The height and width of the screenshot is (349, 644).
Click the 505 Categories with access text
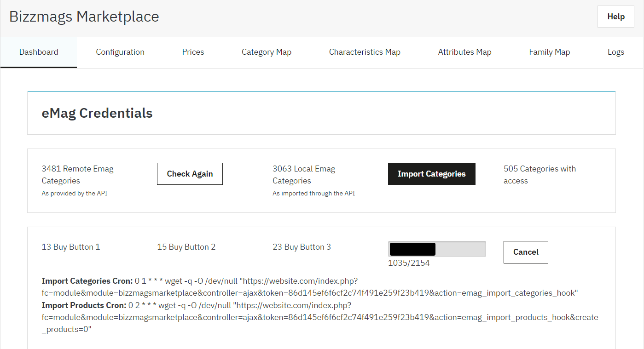[x=540, y=175]
